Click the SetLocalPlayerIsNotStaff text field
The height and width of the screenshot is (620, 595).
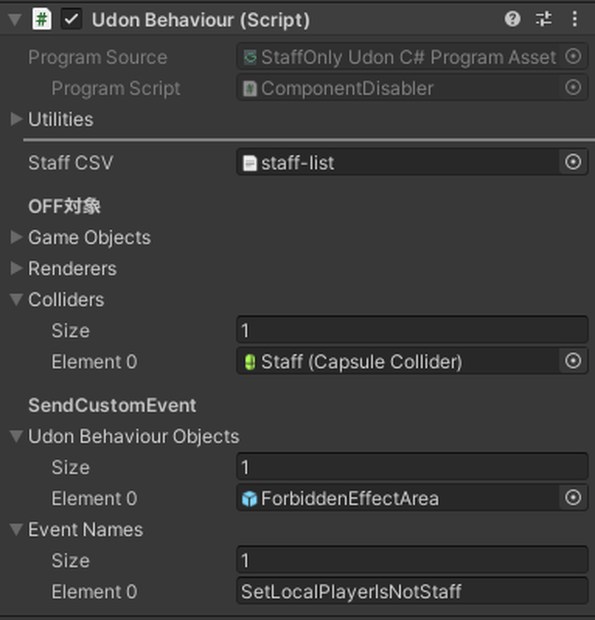[412, 591]
